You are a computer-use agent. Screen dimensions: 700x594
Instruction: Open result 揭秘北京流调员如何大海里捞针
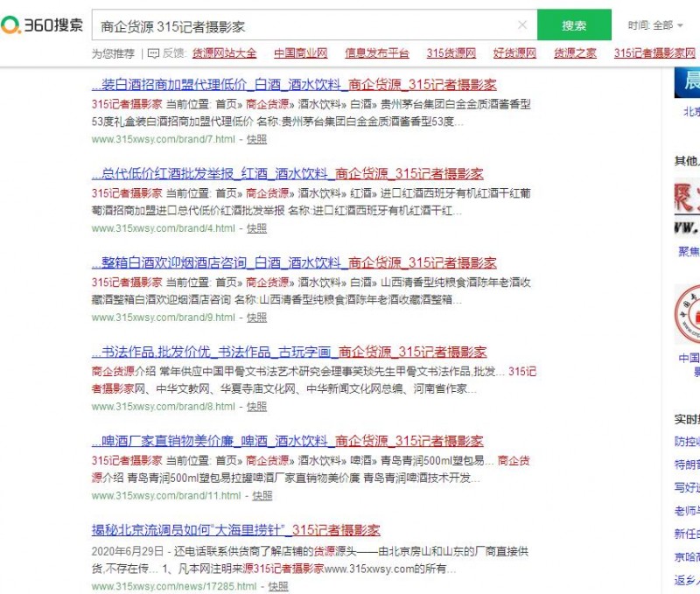[235, 530]
